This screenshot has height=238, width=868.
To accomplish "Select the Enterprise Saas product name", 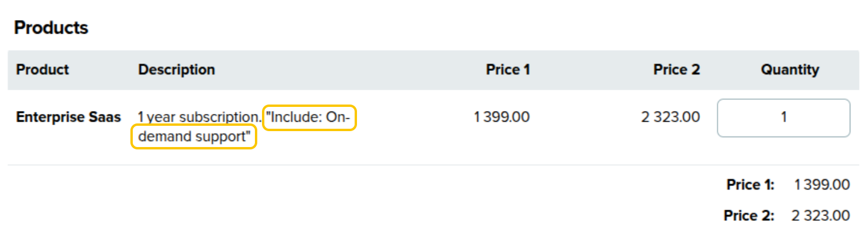I will point(68,117).
